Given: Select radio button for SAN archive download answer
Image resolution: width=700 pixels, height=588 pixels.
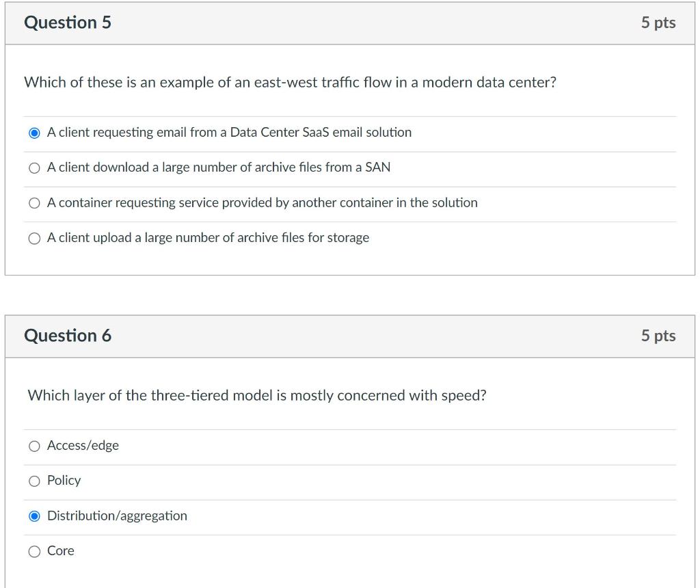Looking at the screenshot, I should pyautogui.click(x=34, y=168).
